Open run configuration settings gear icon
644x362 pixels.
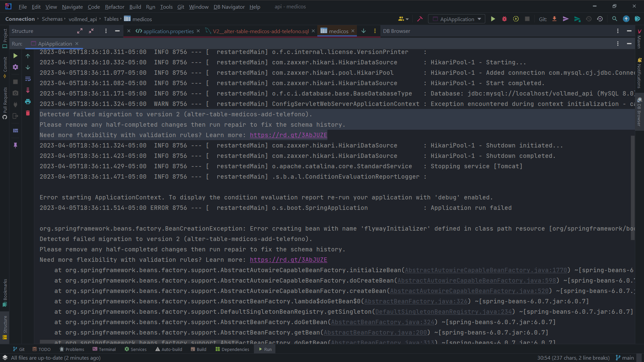[15, 67]
